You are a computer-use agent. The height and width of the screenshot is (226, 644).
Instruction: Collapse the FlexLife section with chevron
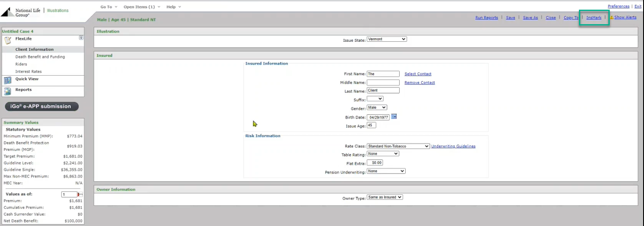click(81, 38)
